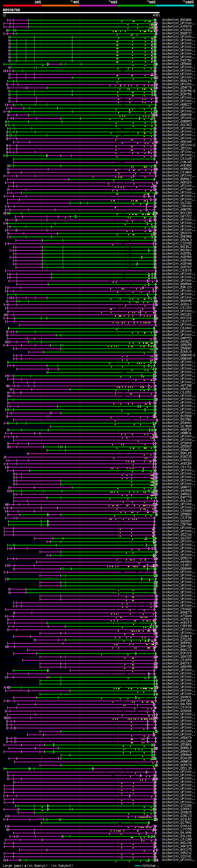Open the UniRef100_B6CB12 entry
Screen dimensions: 197x868
[177, 247]
